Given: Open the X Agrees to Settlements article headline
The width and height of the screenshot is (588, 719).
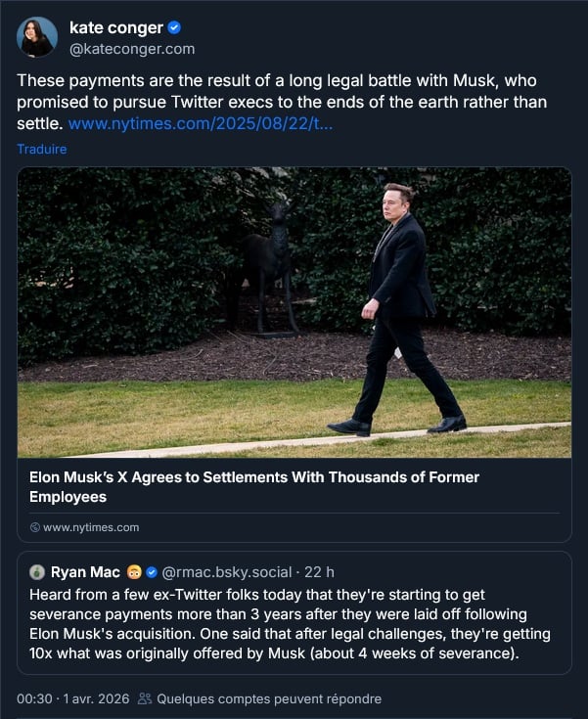Looking at the screenshot, I should coord(254,487).
